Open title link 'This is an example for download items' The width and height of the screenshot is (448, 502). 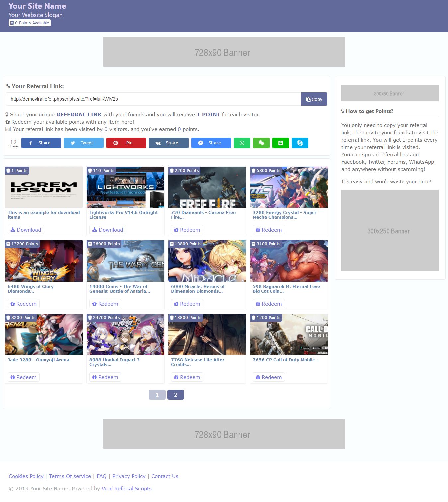tap(44, 215)
